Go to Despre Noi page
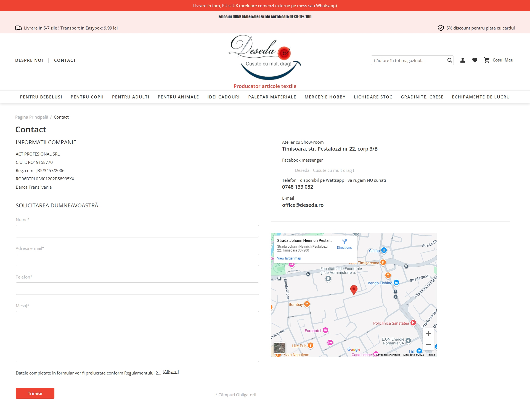The height and width of the screenshot is (420, 530). click(x=29, y=60)
